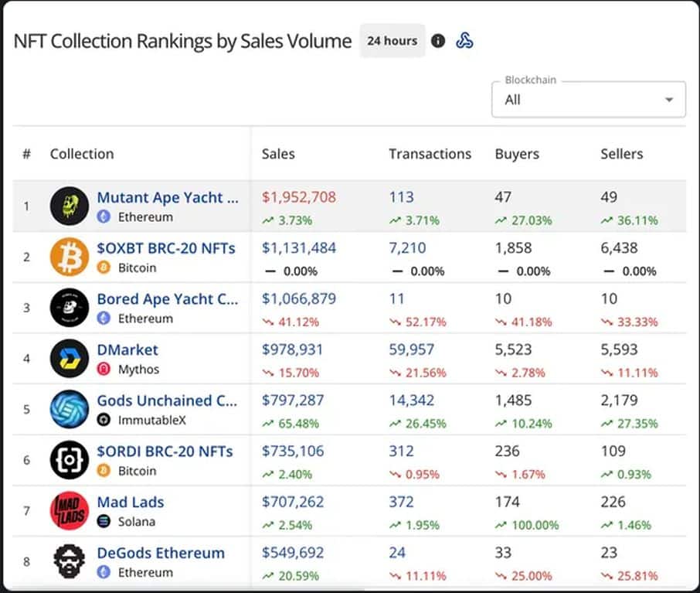Screen dimensions: 700x593
Task: Click the 372 transactions count
Action: pyautogui.click(x=401, y=502)
